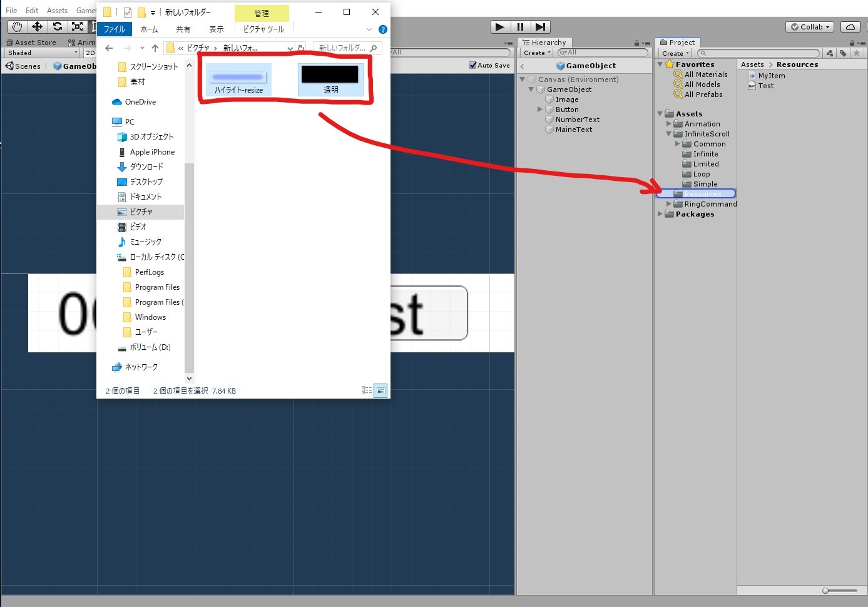Open Explorer help question mark icon
This screenshot has width=868, height=607.
383,29
